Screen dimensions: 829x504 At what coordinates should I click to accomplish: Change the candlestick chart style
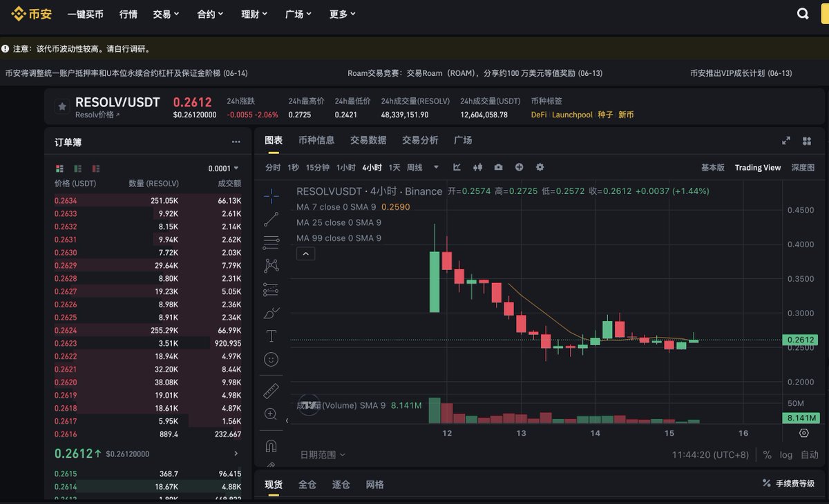pyautogui.click(x=477, y=167)
